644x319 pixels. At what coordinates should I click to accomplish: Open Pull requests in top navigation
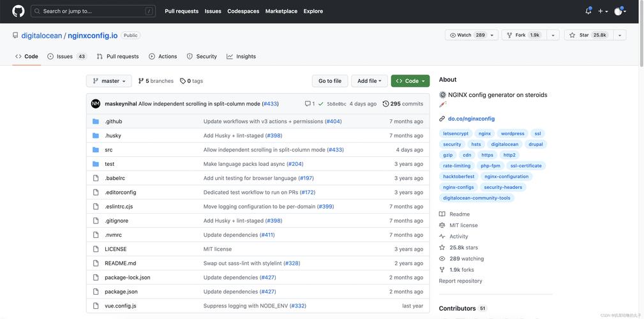(181, 11)
